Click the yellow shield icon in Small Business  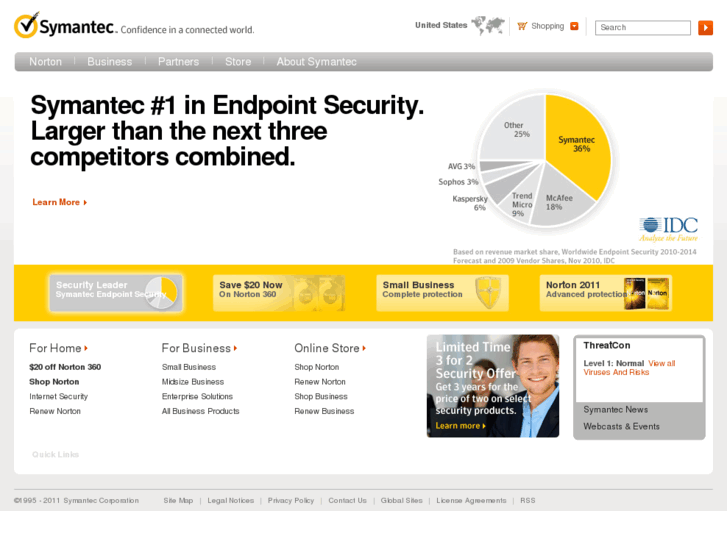[488, 293]
